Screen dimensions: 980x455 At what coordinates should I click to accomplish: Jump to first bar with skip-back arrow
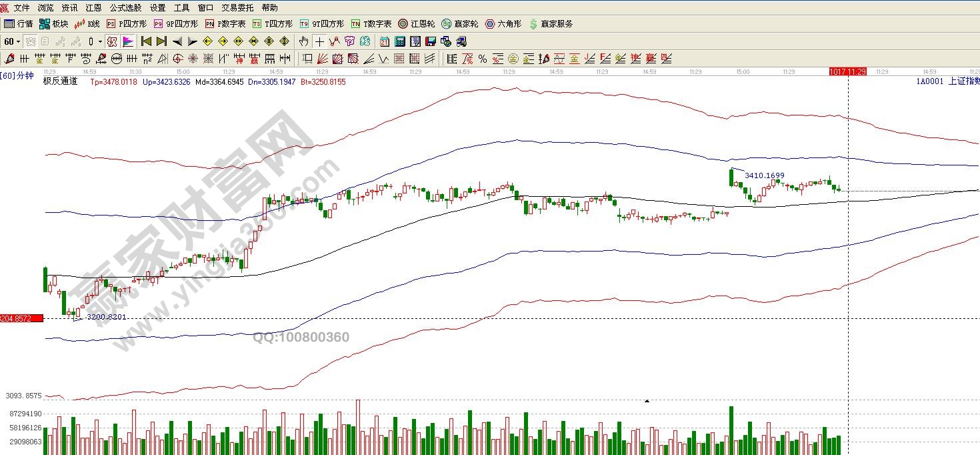click(x=146, y=41)
